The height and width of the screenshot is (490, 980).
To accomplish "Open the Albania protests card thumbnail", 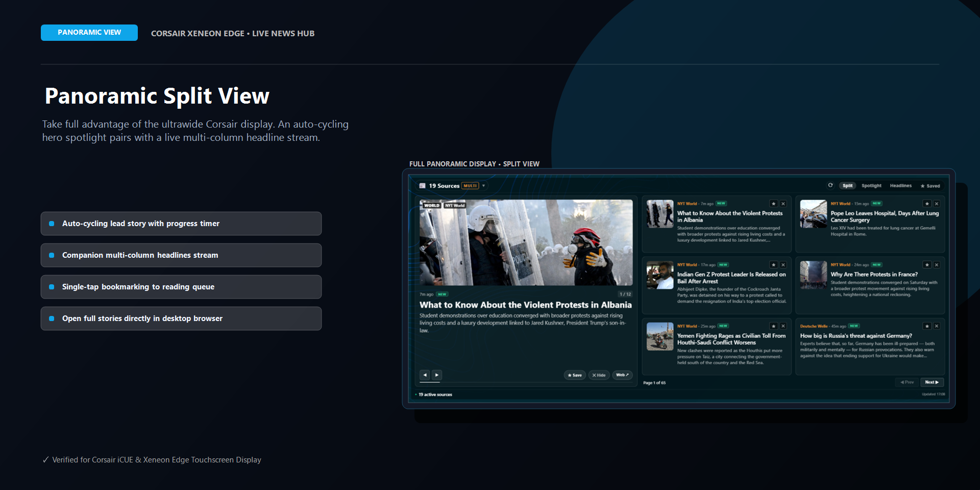I will 660,214.
